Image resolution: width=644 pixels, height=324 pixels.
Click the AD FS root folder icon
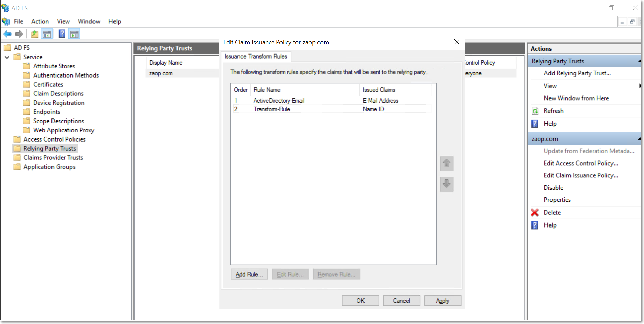click(7, 48)
